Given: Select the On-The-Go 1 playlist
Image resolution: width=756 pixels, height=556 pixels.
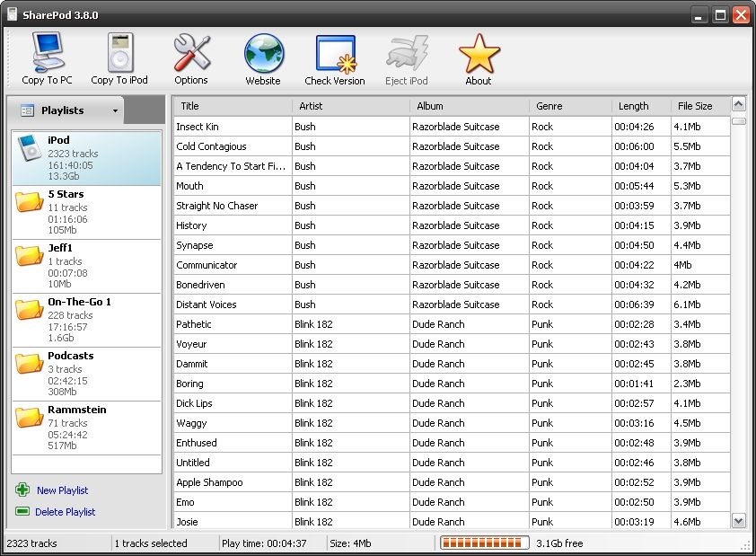Looking at the screenshot, I should (86, 321).
